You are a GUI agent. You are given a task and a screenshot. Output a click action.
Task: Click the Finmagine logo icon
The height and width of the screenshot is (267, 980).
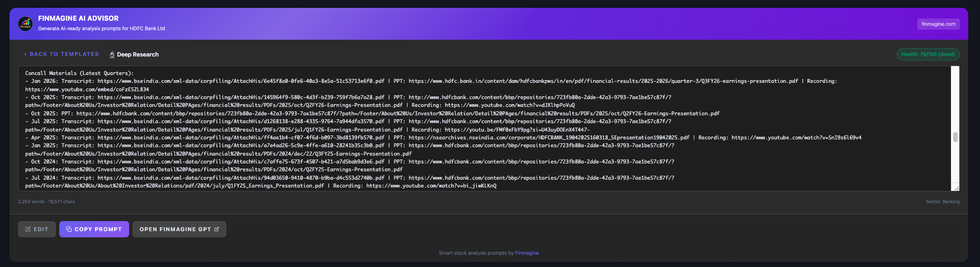click(25, 24)
